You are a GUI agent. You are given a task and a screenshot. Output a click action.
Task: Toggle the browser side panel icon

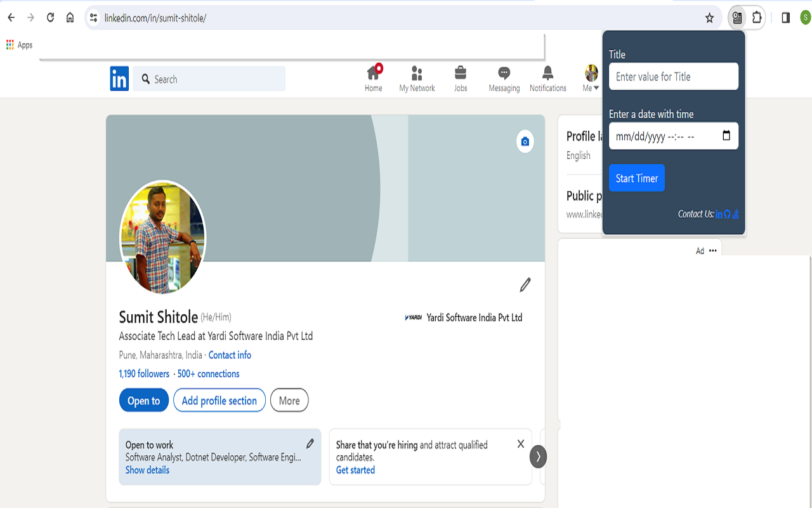click(785, 18)
